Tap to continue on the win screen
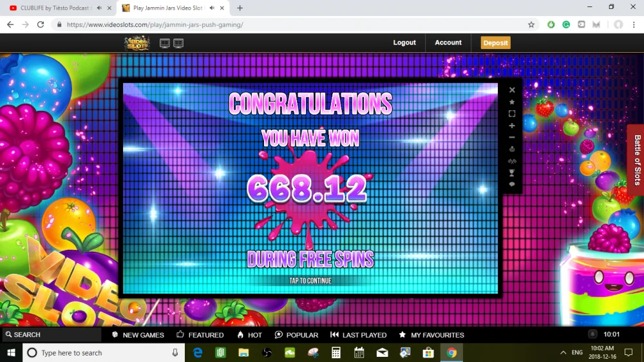Screen dimensions: 644x362 coord(310,281)
